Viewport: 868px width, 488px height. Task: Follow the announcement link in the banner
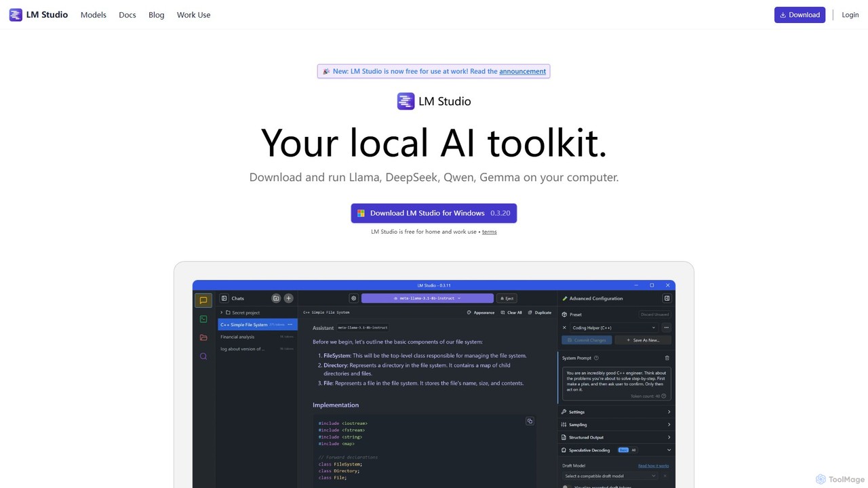point(522,71)
